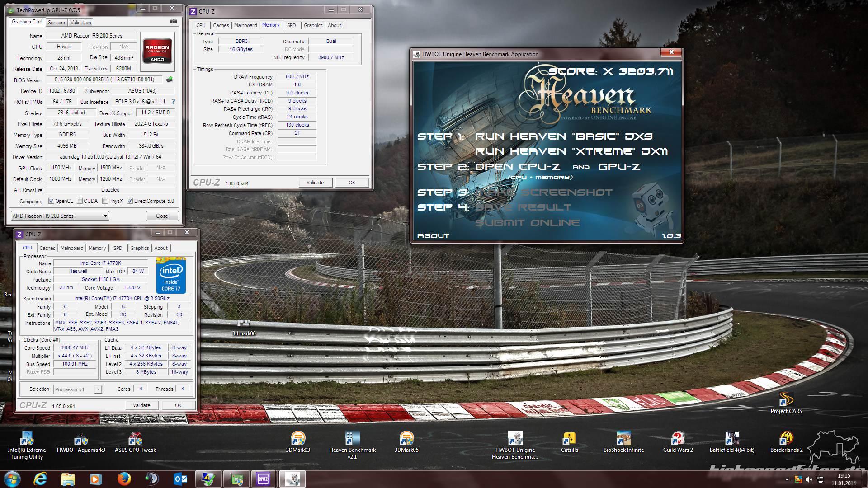
Task: Open the SPD tab in CPU-Z memory window
Action: (292, 25)
